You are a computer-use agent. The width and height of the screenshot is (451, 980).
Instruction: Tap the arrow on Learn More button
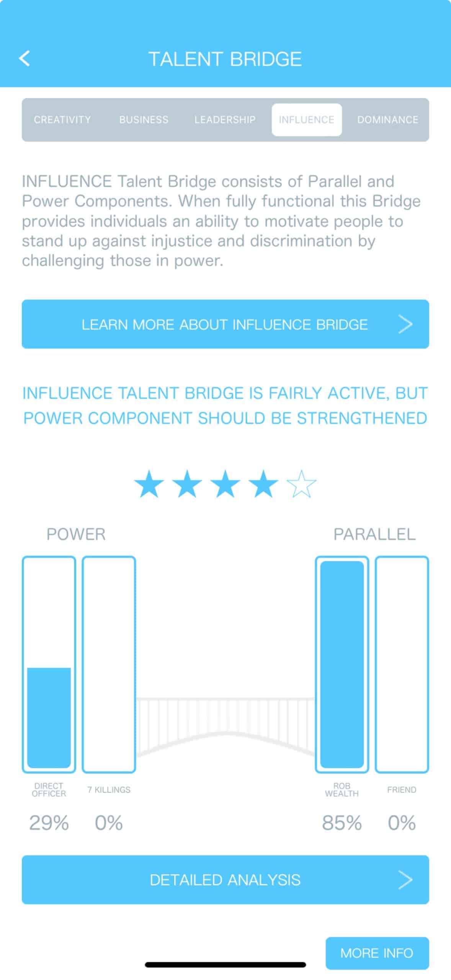[x=405, y=324]
